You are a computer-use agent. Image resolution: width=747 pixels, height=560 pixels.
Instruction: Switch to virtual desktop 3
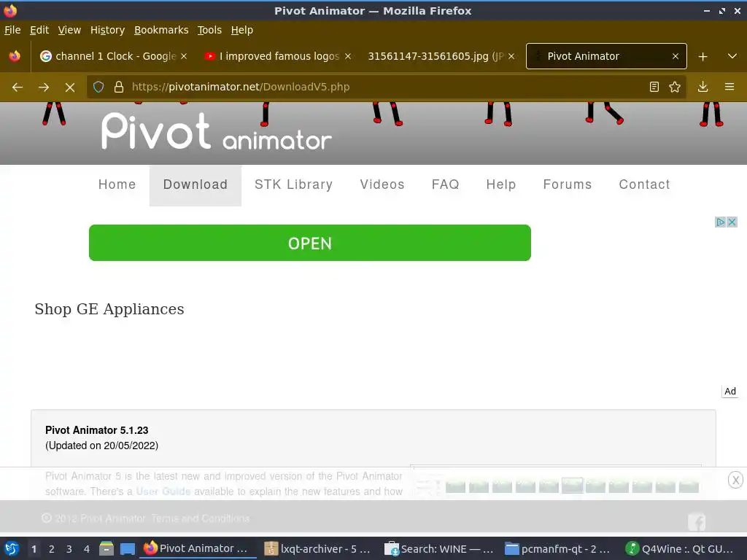coord(69,549)
